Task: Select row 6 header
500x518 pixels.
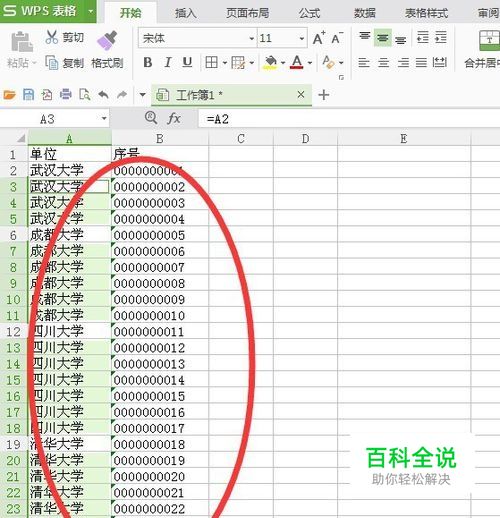Action: (x=13, y=235)
